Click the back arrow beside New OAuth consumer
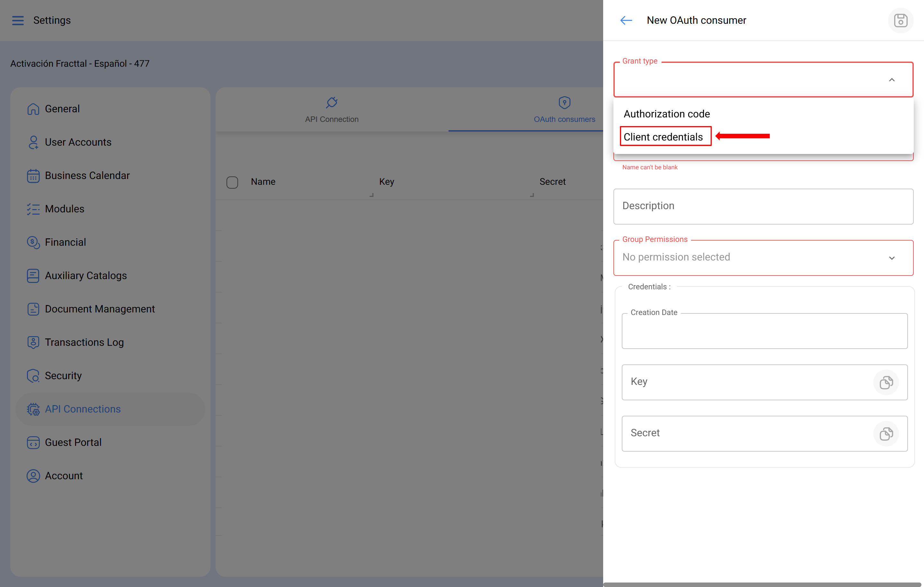Image resolution: width=924 pixels, height=587 pixels. (x=626, y=20)
